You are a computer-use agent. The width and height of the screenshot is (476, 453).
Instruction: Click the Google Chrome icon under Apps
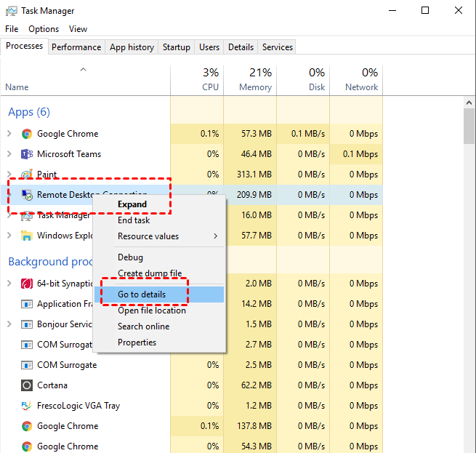click(27, 134)
